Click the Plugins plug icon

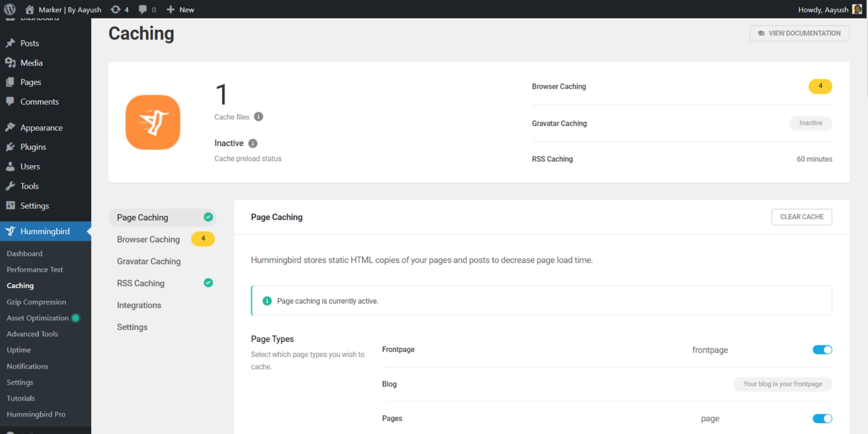(11, 147)
